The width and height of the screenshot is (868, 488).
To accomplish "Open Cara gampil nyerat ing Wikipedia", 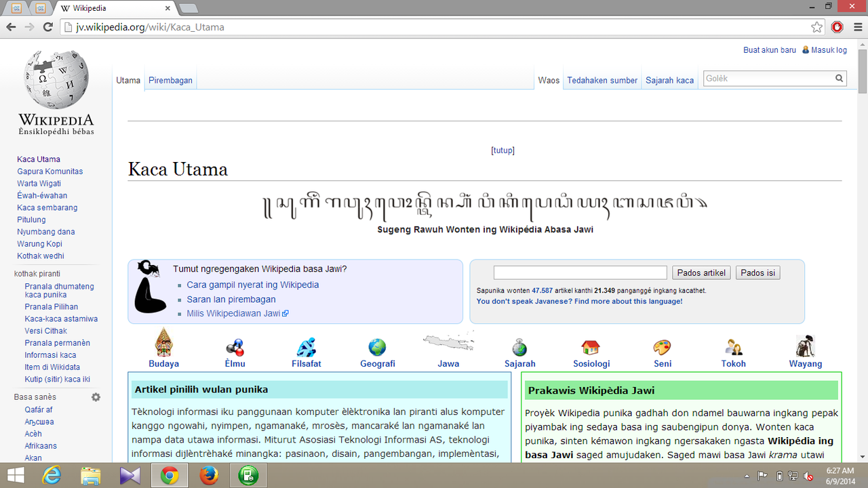I will [x=253, y=285].
